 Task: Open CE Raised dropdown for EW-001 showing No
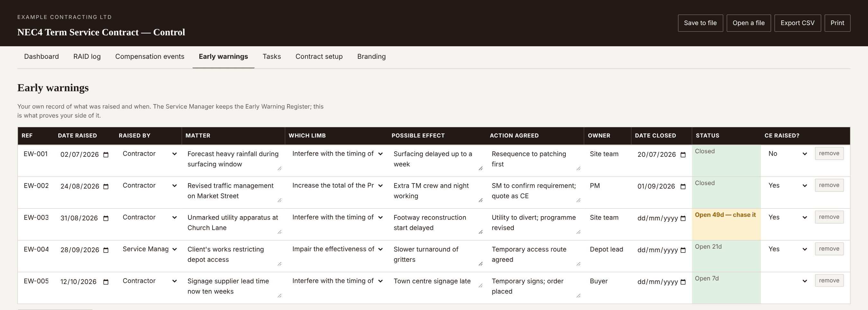point(787,154)
